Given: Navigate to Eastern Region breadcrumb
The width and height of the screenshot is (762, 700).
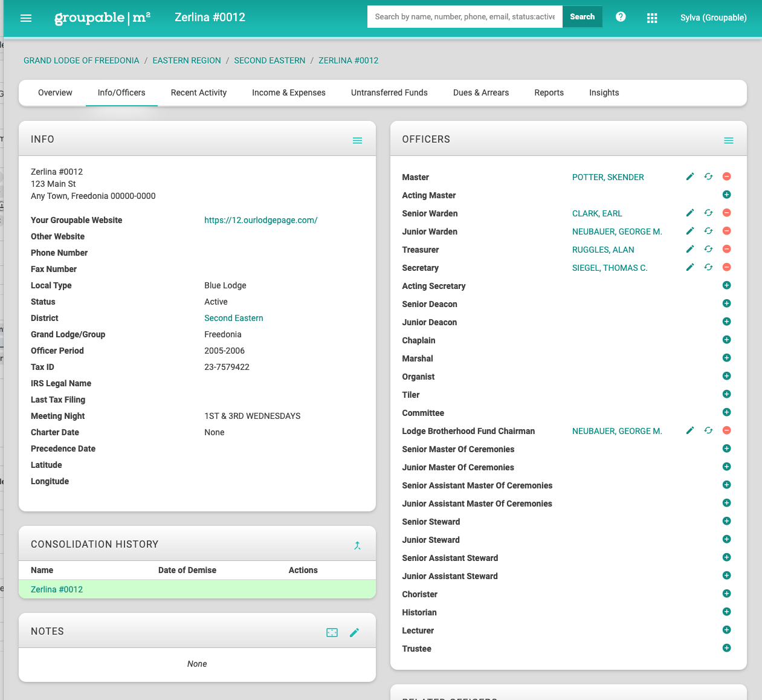Looking at the screenshot, I should pyautogui.click(x=187, y=60).
